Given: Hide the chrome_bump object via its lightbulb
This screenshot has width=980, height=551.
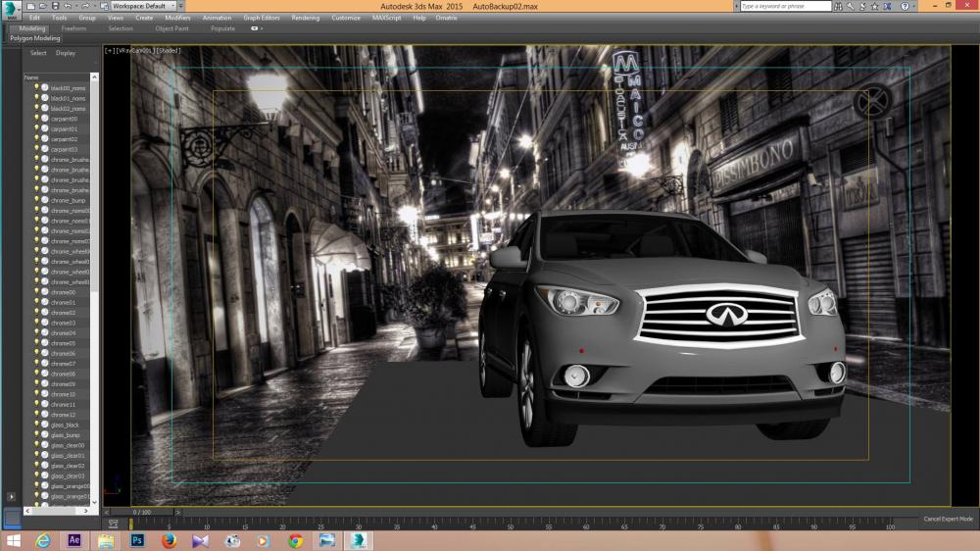Looking at the screenshot, I should [36, 200].
